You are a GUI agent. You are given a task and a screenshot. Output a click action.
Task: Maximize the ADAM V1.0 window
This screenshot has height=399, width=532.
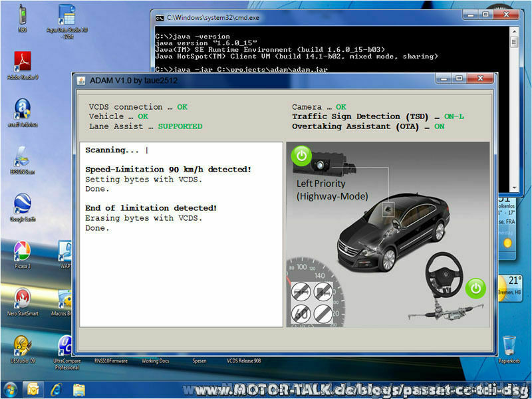[459, 78]
